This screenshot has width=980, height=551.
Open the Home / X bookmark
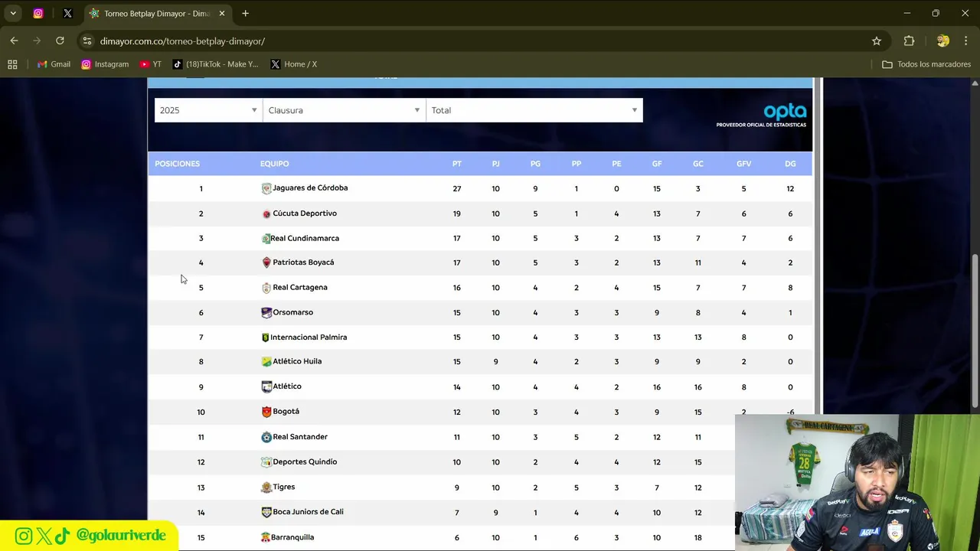pos(294,64)
